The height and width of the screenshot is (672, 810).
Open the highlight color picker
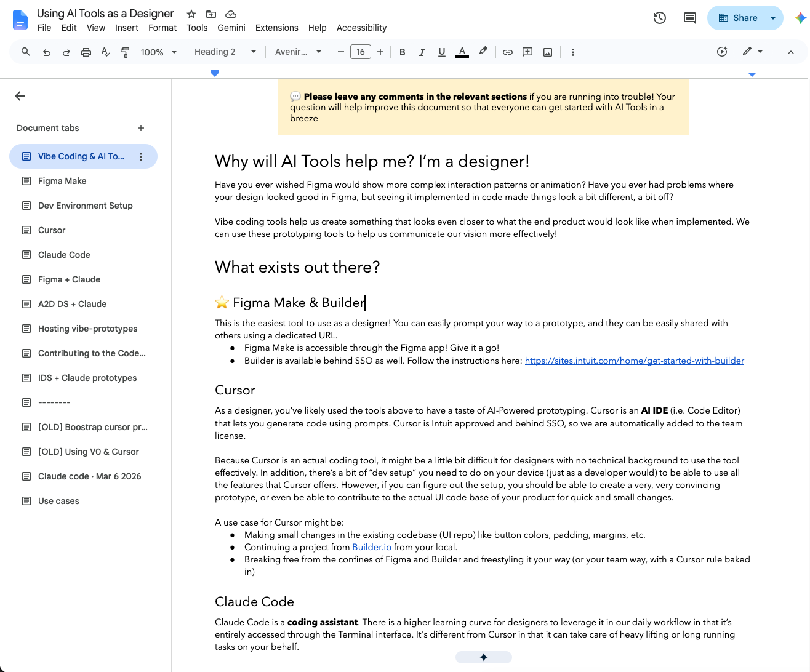click(483, 52)
